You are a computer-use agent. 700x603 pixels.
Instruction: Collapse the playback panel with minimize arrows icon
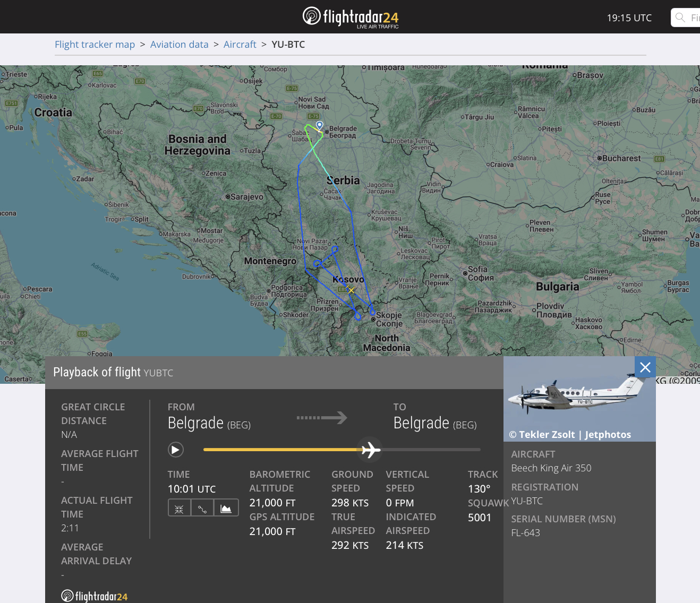179,507
